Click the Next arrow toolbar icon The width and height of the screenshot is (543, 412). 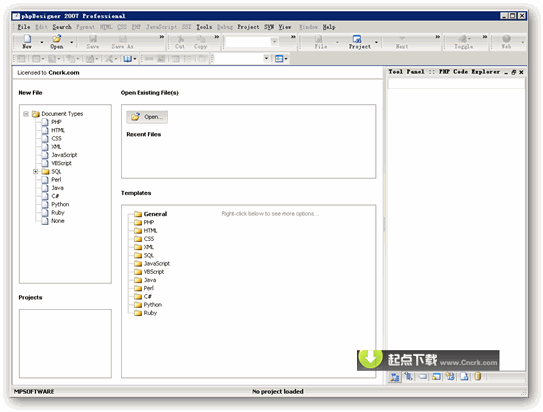click(402, 38)
